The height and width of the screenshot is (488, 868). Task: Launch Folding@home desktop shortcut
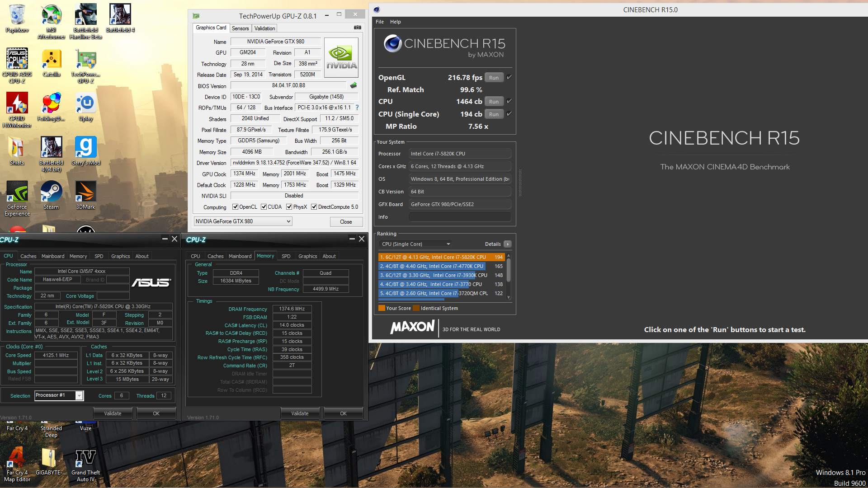tap(51, 107)
